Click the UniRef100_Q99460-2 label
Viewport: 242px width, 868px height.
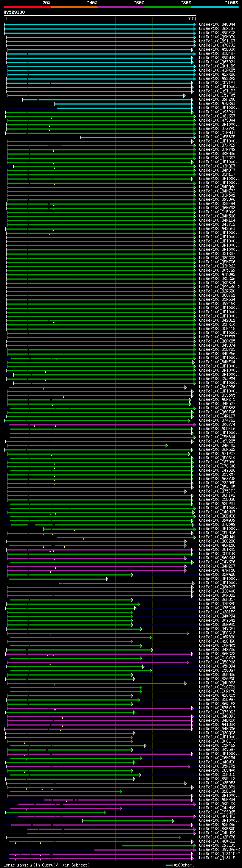click(x=219, y=287)
